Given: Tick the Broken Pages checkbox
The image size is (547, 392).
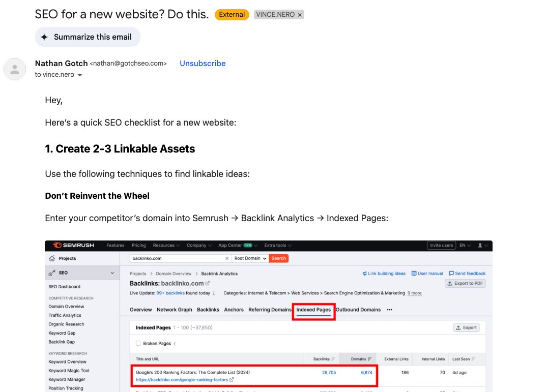Looking at the screenshot, I should [x=138, y=343].
